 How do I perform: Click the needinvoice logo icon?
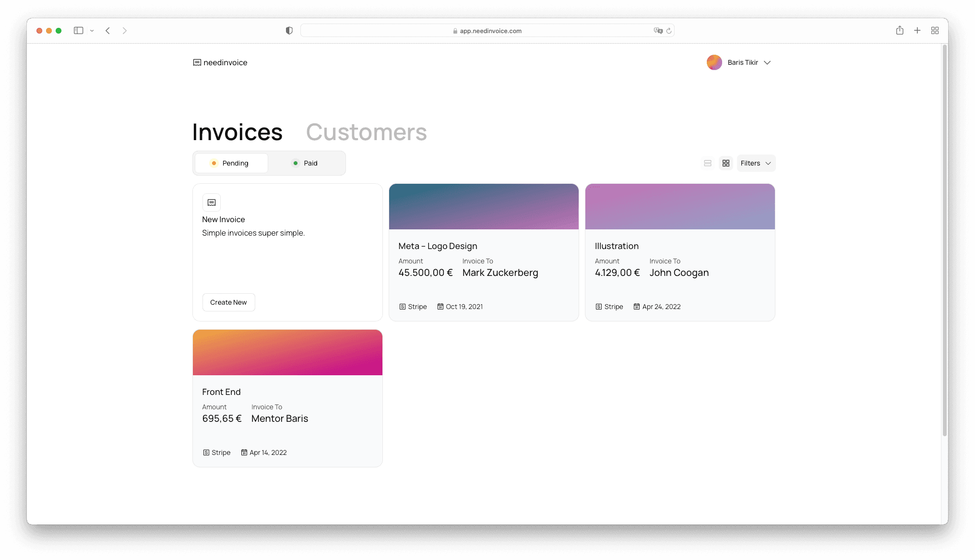197,62
